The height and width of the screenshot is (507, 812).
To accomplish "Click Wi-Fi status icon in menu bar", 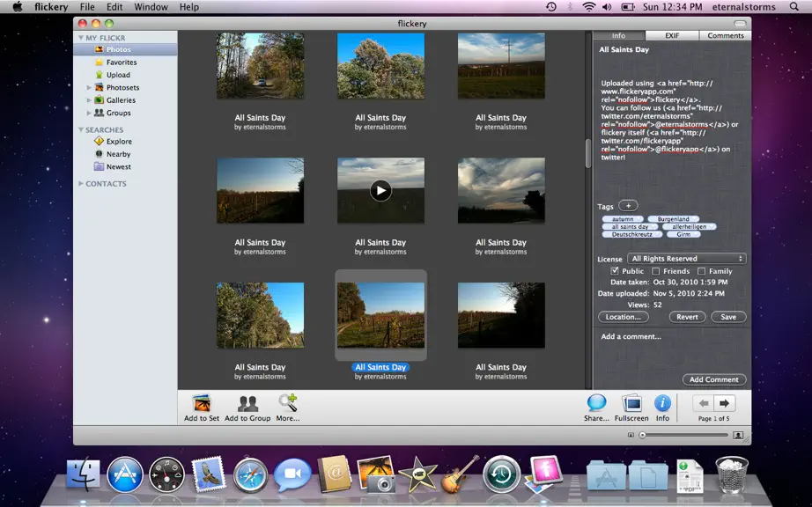I will click(588, 7).
